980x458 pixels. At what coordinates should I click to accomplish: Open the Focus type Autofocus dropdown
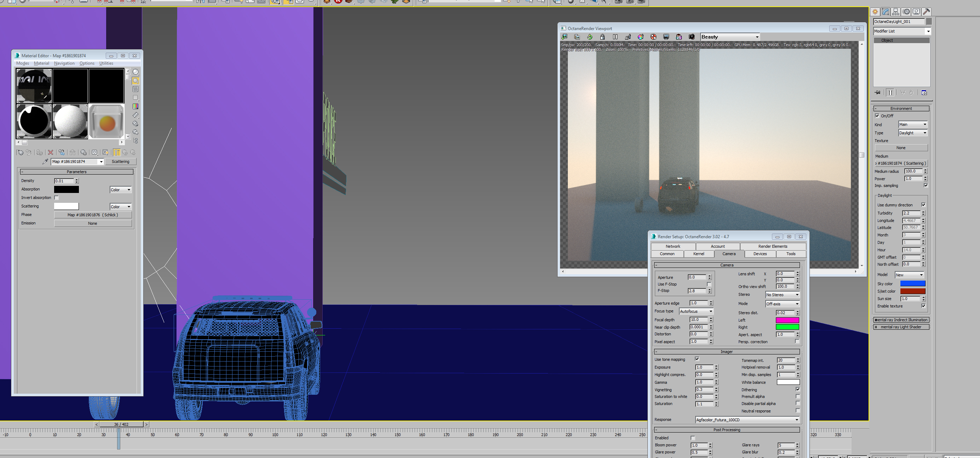(696, 311)
